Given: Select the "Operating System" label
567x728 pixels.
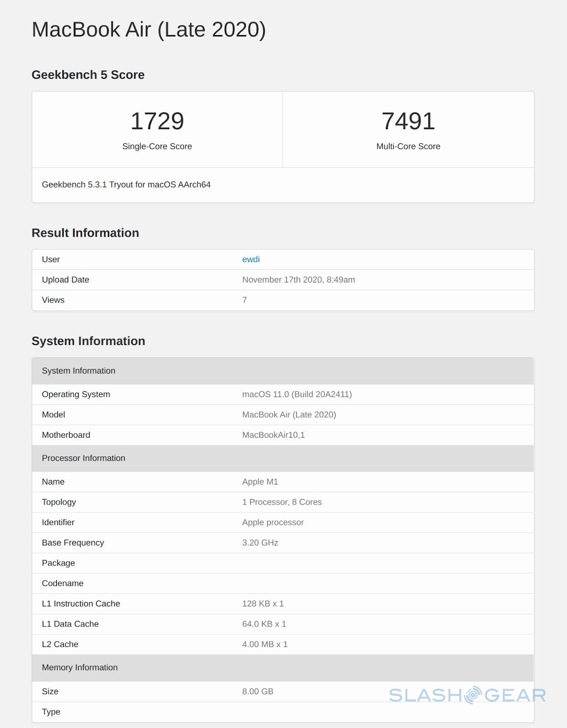Looking at the screenshot, I should click(76, 394).
